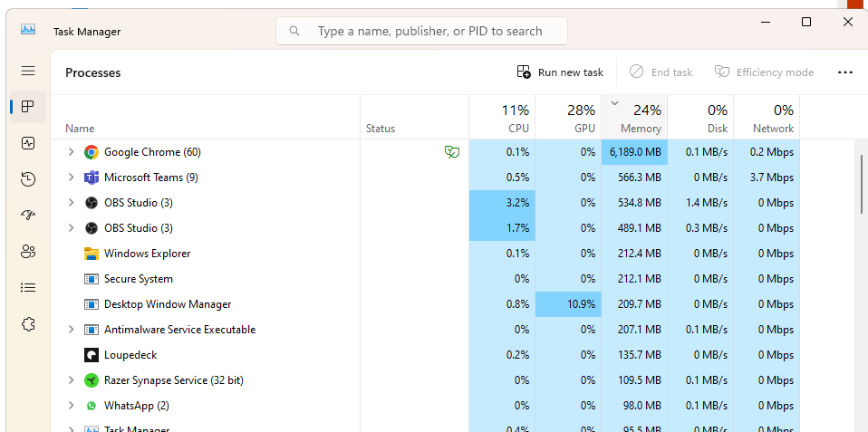Open the Users page in sidebar
Image resolution: width=868 pixels, height=432 pixels.
click(28, 252)
